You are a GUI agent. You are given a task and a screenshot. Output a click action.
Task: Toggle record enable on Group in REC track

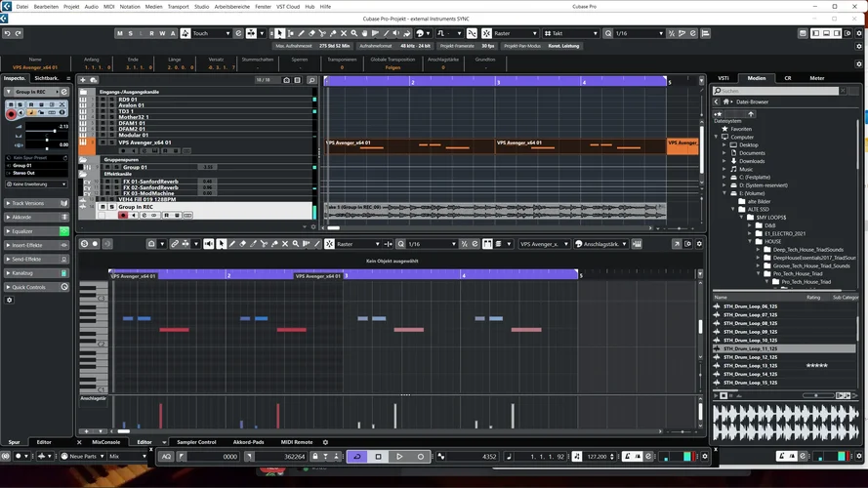coord(122,215)
